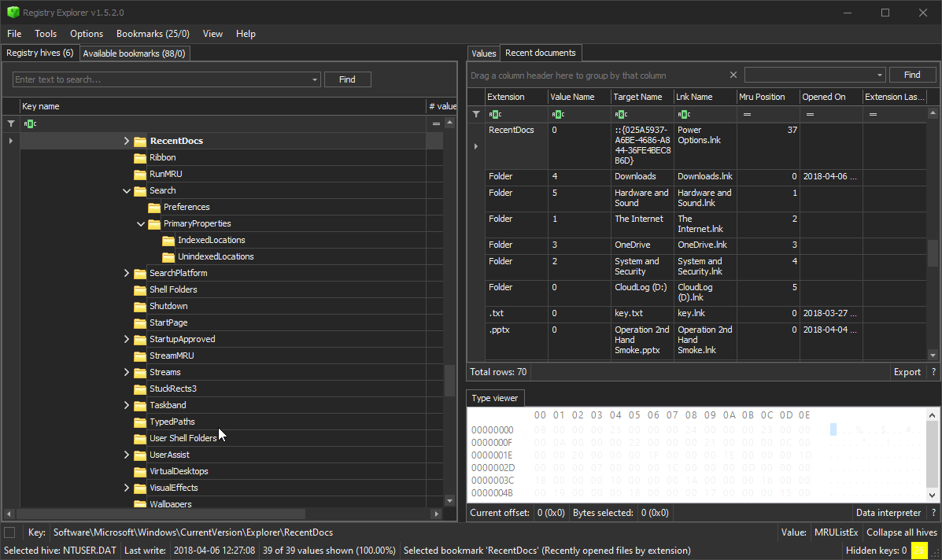Click the RecentDocs folder icon
This screenshot has height=560, width=942.
pyautogui.click(x=140, y=141)
